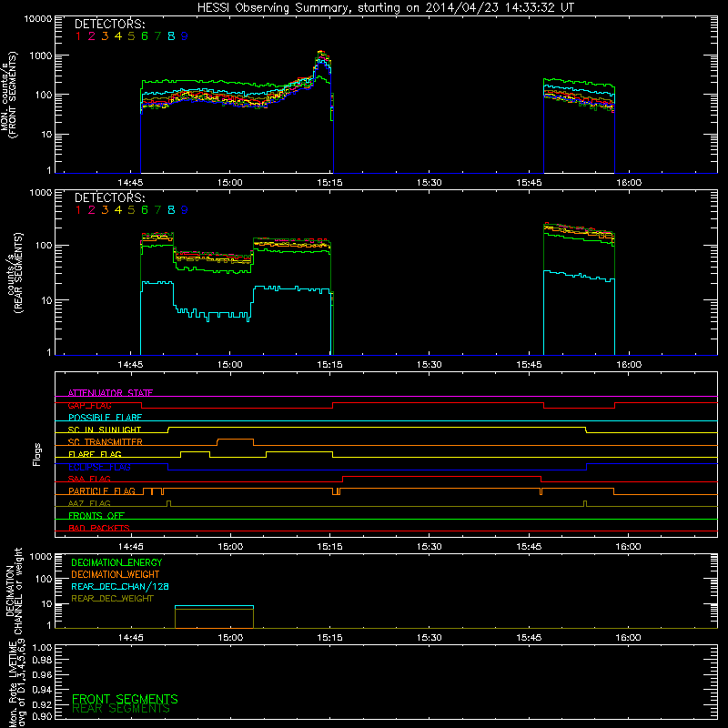The image size is (728, 728).
Task: Click the SC_IN_SUNLIGHT flag label
Action: [105, 430]
